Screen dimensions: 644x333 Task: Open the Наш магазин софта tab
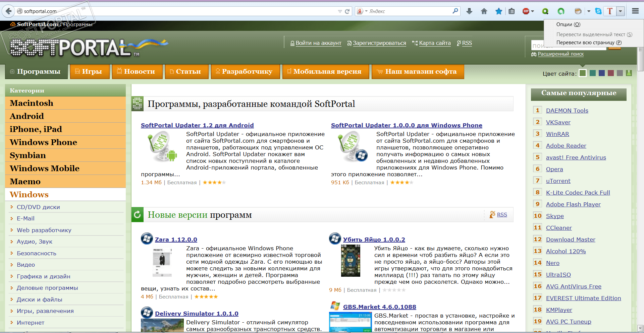pos(418,71)
